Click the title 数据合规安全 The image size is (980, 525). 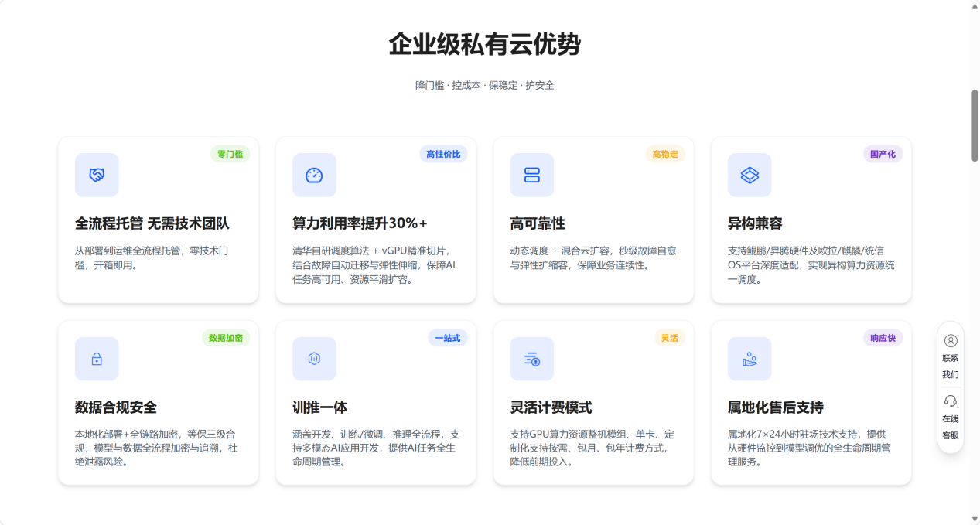(116, 407)
